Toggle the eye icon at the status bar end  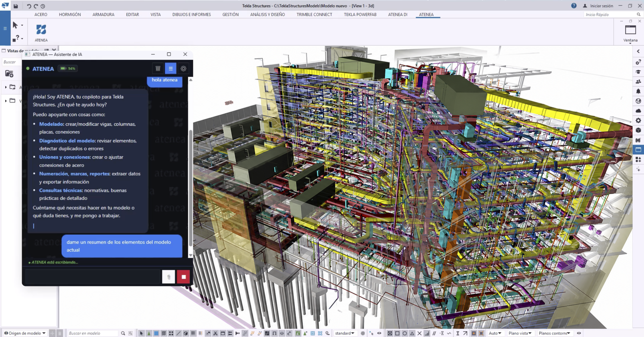click(x=579, y=333)
